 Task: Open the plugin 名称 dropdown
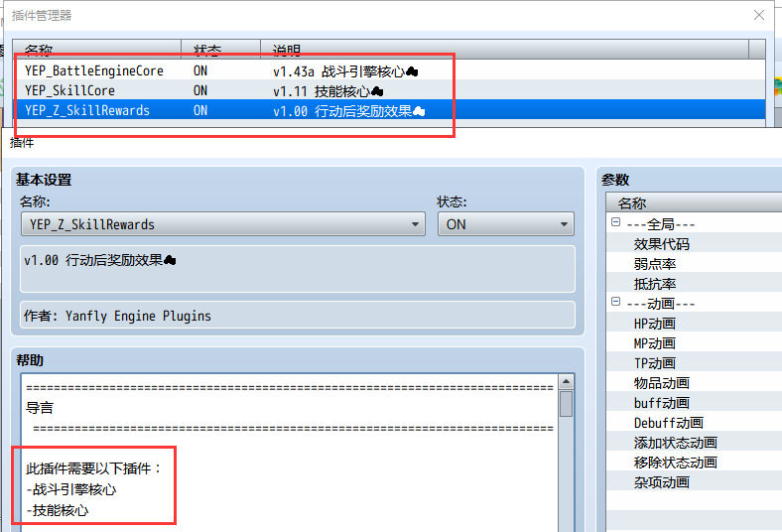point(223,224)
